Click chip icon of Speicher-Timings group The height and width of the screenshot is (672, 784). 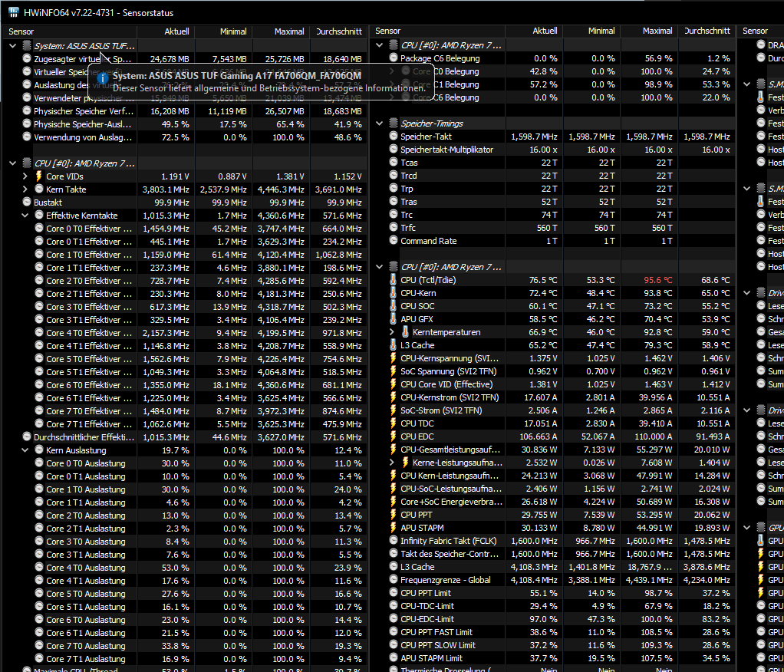394,123
